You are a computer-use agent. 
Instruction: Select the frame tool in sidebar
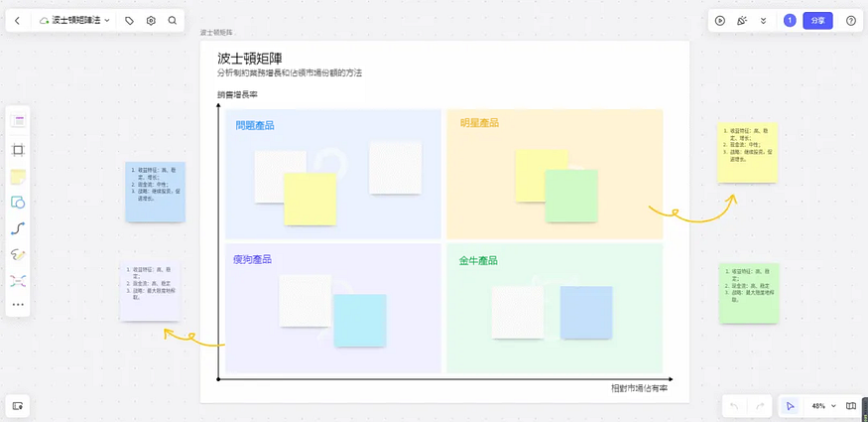point(18,150)
